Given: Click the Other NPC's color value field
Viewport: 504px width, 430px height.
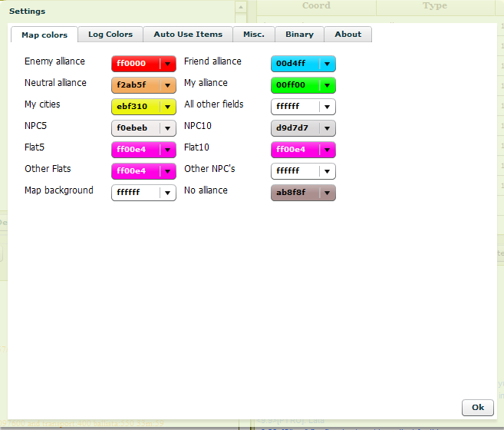Looking at the screenshot, I should point(295,171).
